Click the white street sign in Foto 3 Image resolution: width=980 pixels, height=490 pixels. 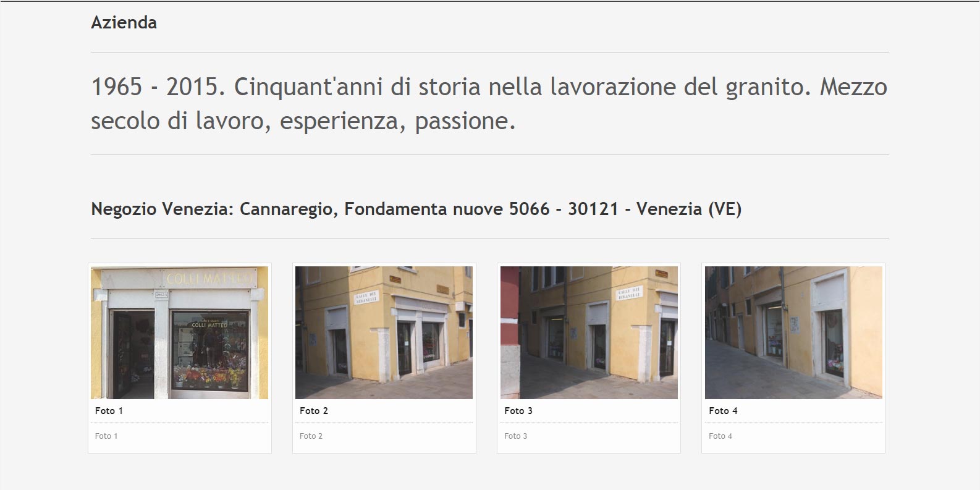(630, 294)
